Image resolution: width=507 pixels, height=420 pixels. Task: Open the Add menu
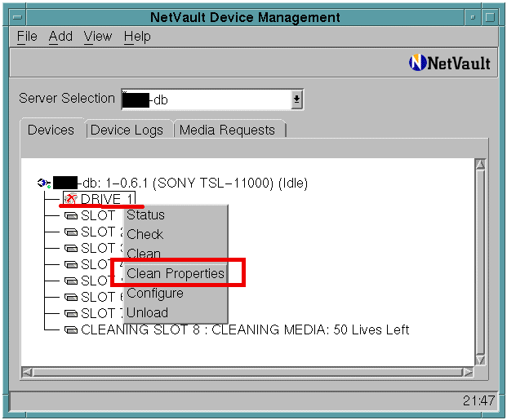pyautogui.click(x=60, y=36)
